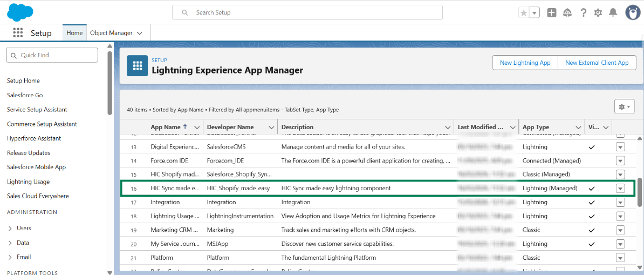The height and width of the screenshot is (275, 644).
Task: Click the global actions plus icon
Action: pyautogui.click(x=551, y=13)
